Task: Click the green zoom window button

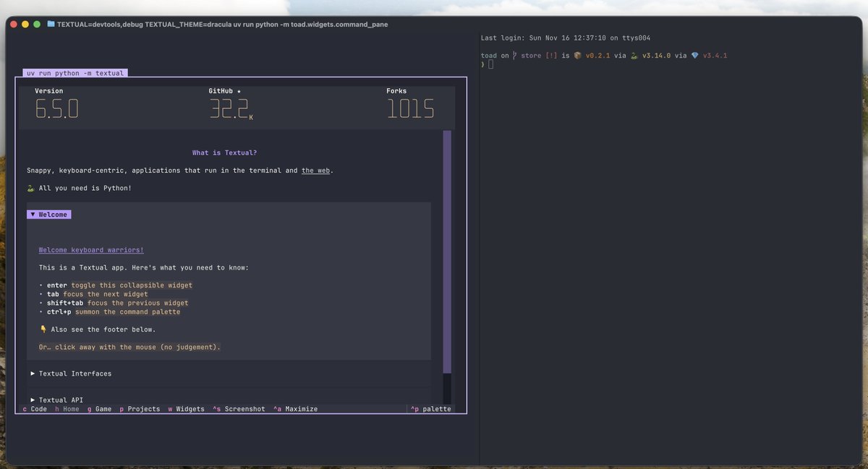Action: coord(37,24)
